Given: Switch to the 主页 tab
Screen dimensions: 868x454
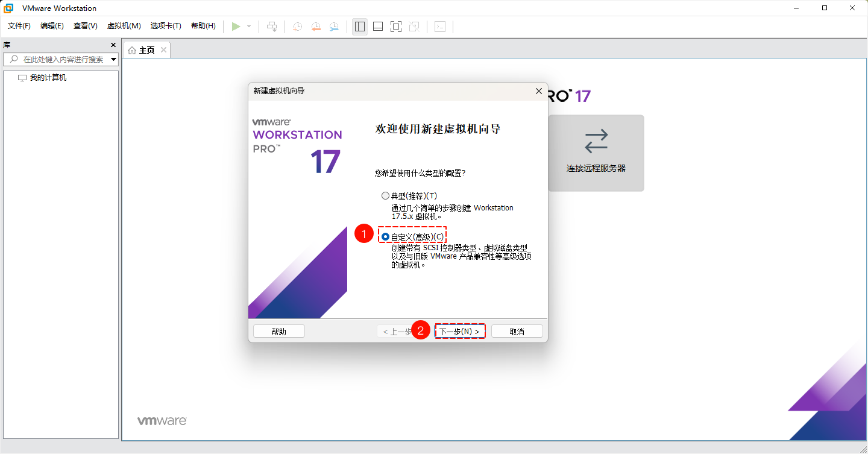Looking at the screenshot, I should (145, 49).
